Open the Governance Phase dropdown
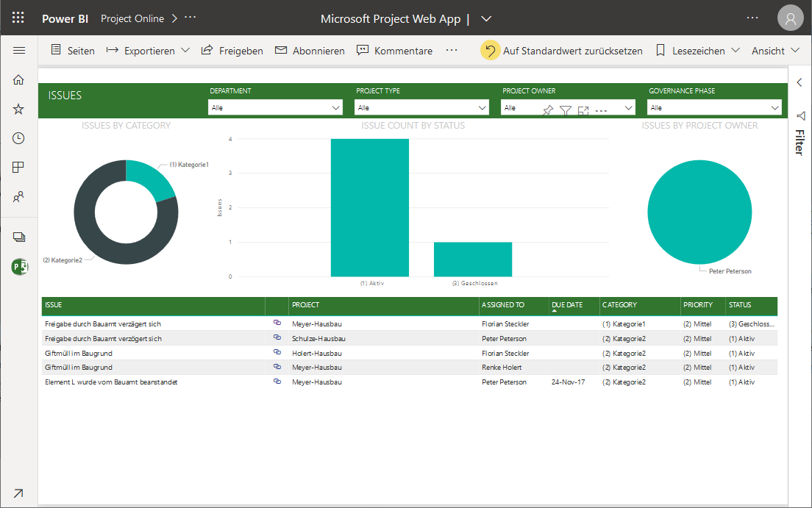This screenshot has width=812, height=508. click(714, 107)
